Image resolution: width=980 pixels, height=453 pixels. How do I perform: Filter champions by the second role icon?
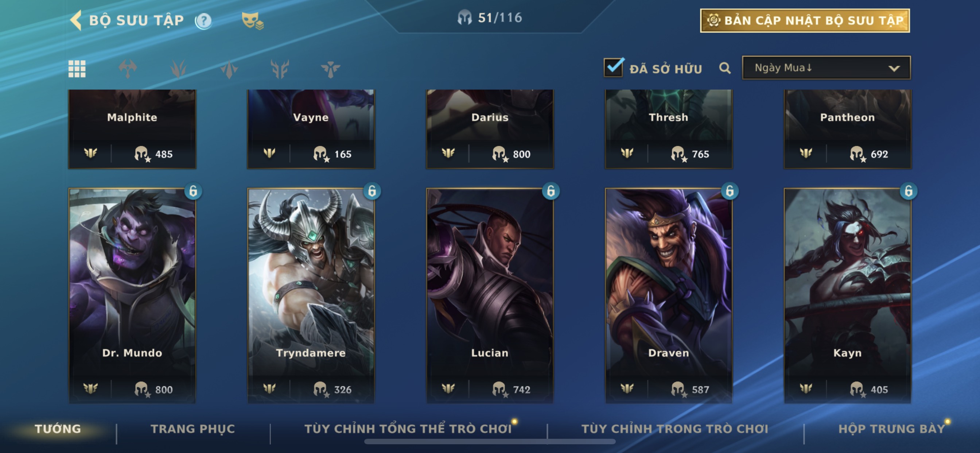178,69
